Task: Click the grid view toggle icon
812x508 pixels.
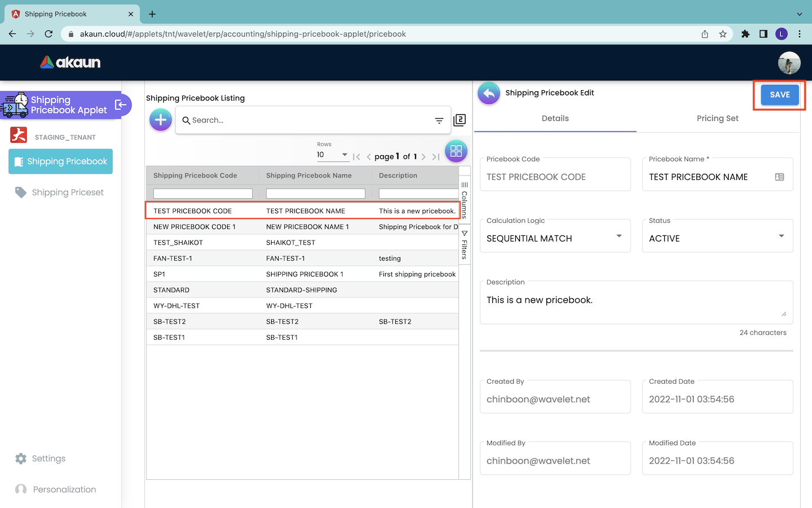Action: click(x=456, y=151)
